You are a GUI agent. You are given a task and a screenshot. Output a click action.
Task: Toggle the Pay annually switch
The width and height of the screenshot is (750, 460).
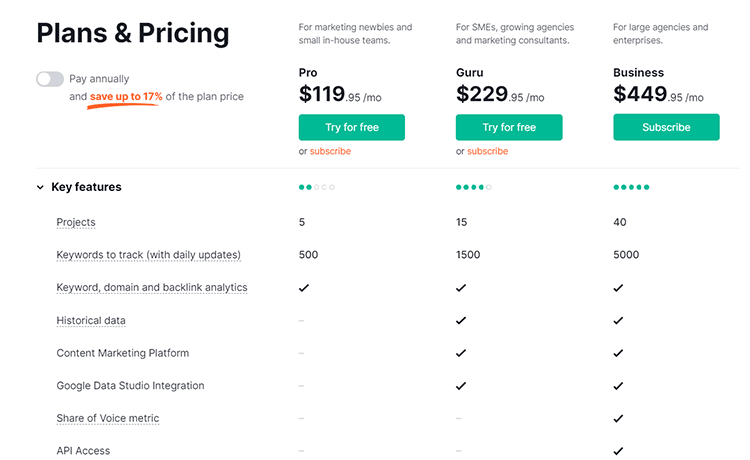coord(50,79)
